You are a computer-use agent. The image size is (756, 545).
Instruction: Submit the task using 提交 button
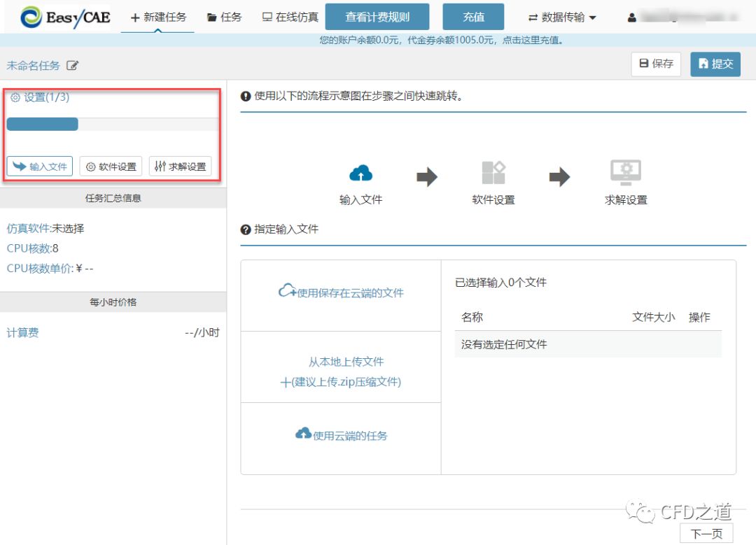pyautogui.click(x=715, y=64)
